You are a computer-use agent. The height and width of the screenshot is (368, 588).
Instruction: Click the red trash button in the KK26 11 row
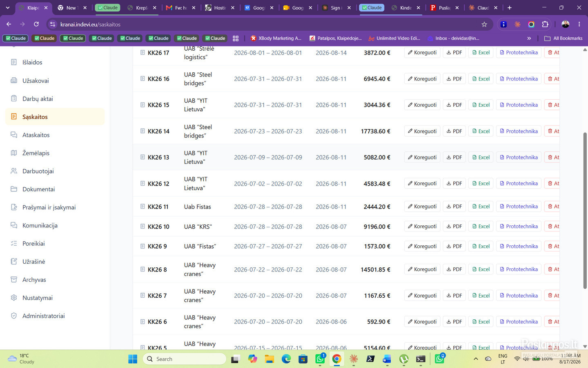[x=553, y=206]
